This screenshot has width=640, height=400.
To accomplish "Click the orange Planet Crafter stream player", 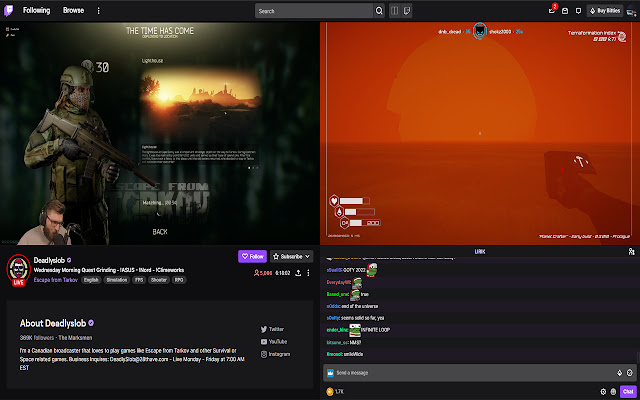I will 480,133.
